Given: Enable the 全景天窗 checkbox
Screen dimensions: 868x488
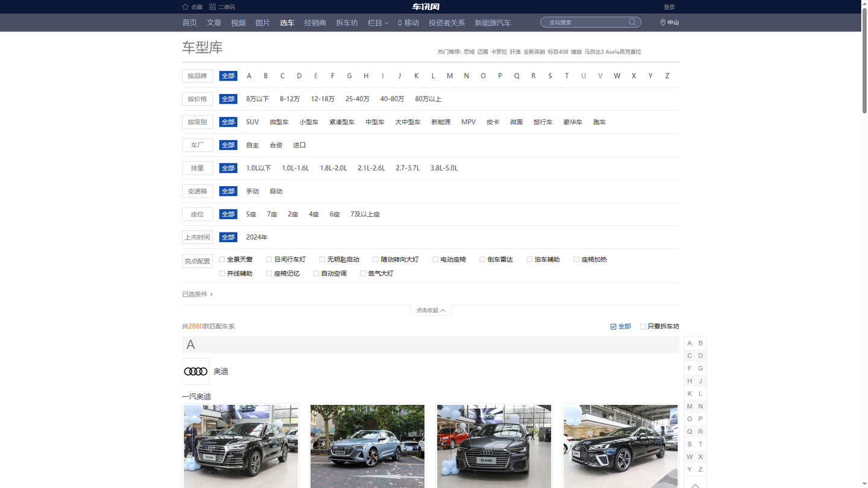Looking at the screenshot, I should tap(222, 260).
